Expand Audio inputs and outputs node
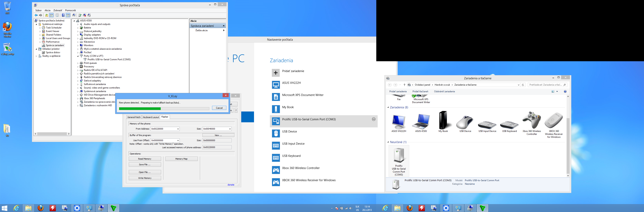644x212 pixels. click(78, 24)
